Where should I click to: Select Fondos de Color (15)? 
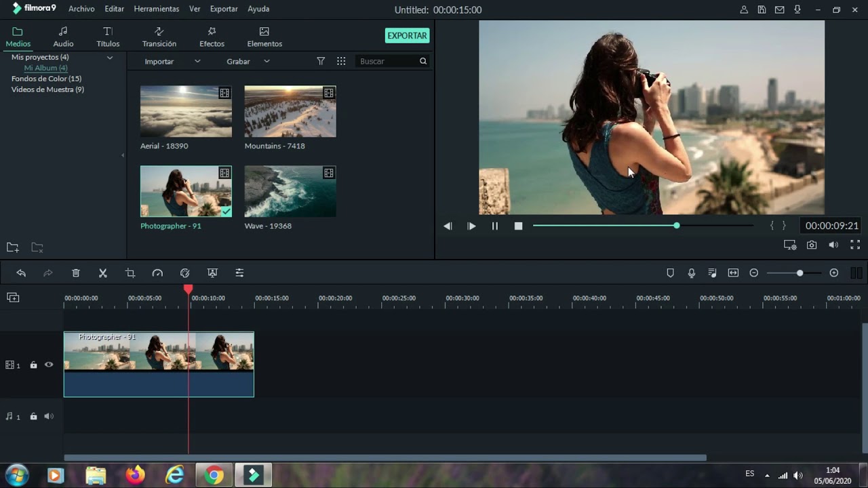[x=46, y=79]
